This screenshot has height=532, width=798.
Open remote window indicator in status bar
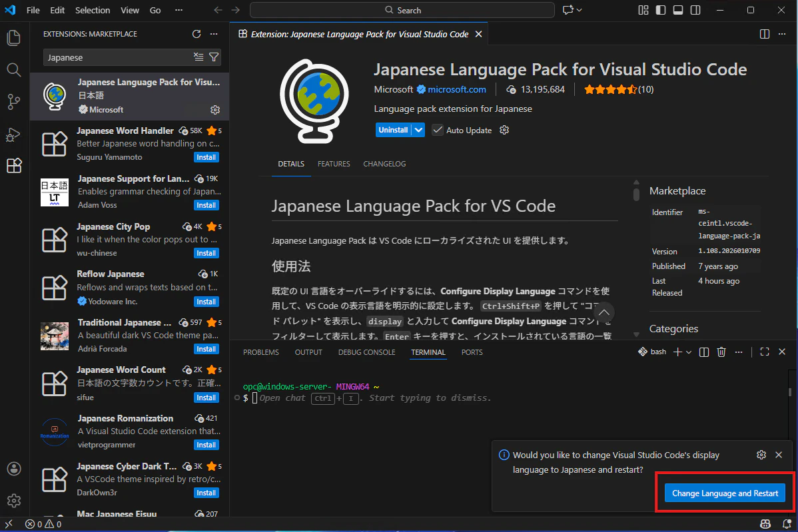click(x=9, y=524)
